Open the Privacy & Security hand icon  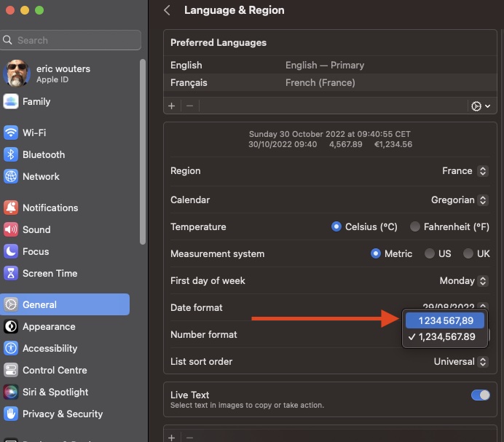coord(11,414)
